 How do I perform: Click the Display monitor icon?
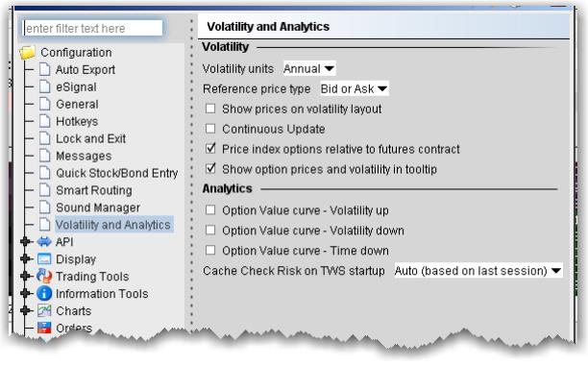44,259
